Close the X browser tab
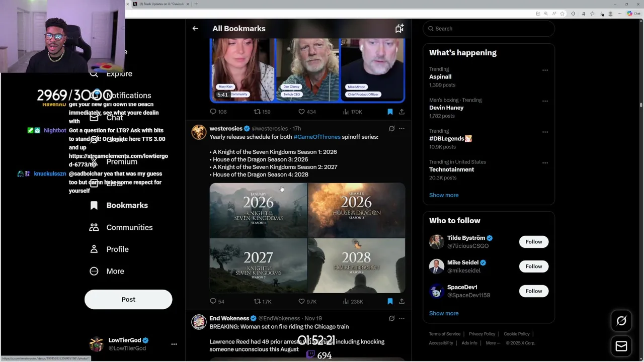The image size is (644, 362). [x=188, y=4]
